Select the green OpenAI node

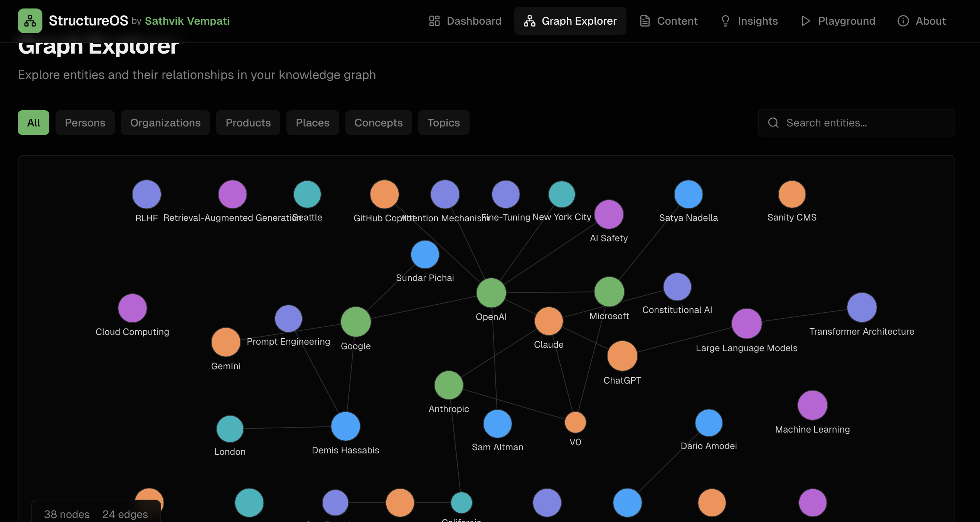[x=491, y=293]
